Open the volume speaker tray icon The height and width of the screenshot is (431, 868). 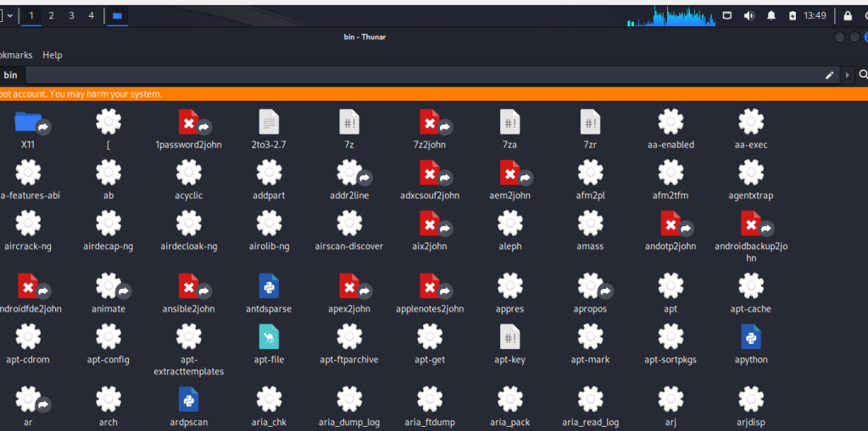pos(749,15)
